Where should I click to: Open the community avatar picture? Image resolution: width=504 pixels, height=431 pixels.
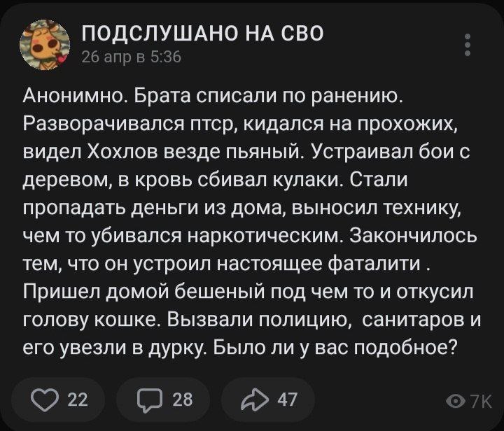click(44, 45)
